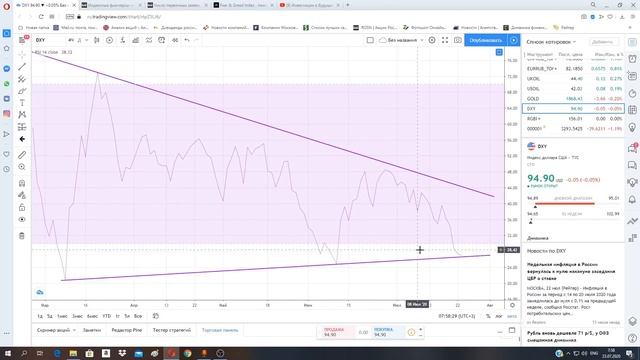The height and width of the screenshot is (360, 640).
Task: Click the back arrow icon in left toolbar
Action: click(22, 139)
